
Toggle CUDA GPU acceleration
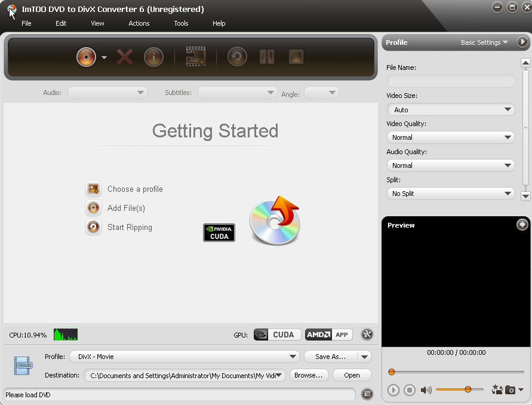(x=277, y=335)
